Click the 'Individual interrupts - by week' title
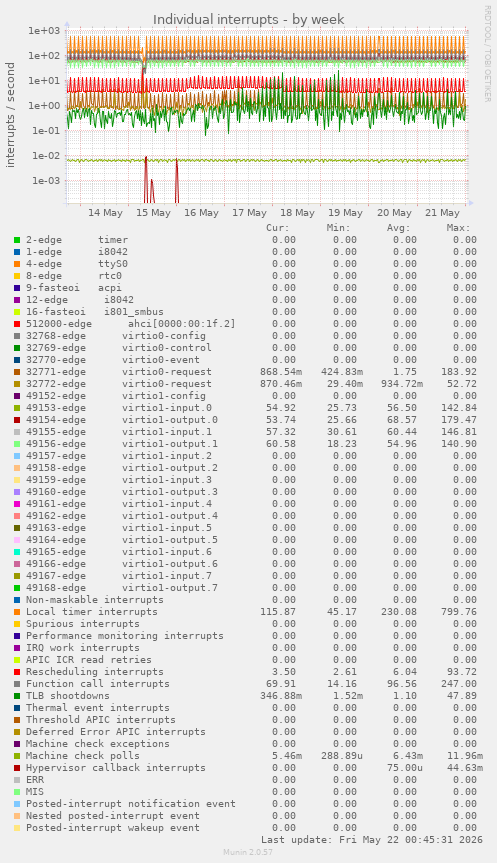The width and height of the screenshot is (497, 863). coord(249,20)
